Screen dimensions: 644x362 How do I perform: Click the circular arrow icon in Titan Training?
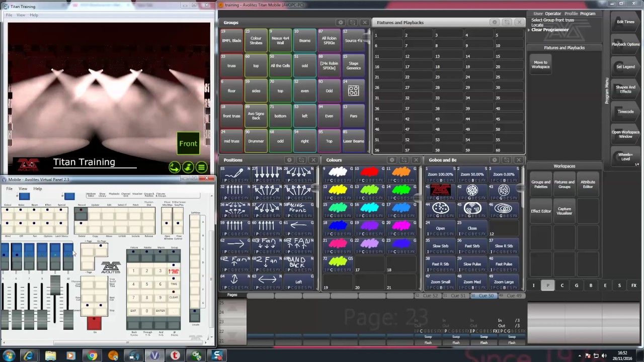tap(174, 167)
